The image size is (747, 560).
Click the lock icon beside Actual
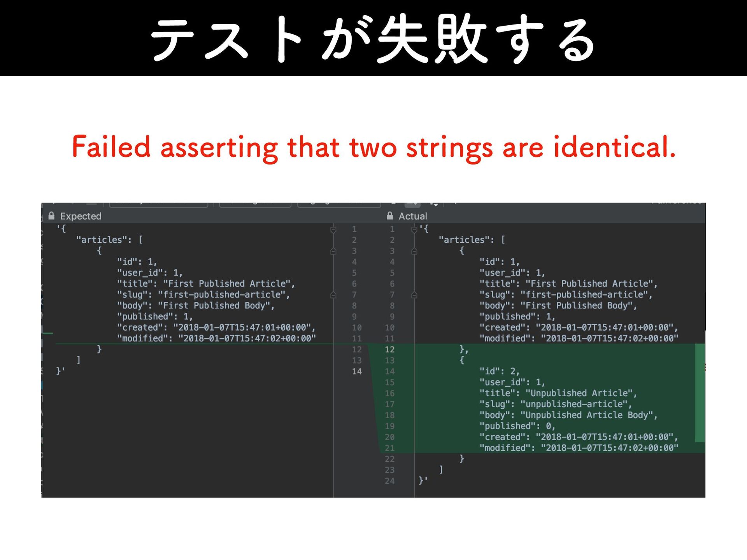coord(390,216)
